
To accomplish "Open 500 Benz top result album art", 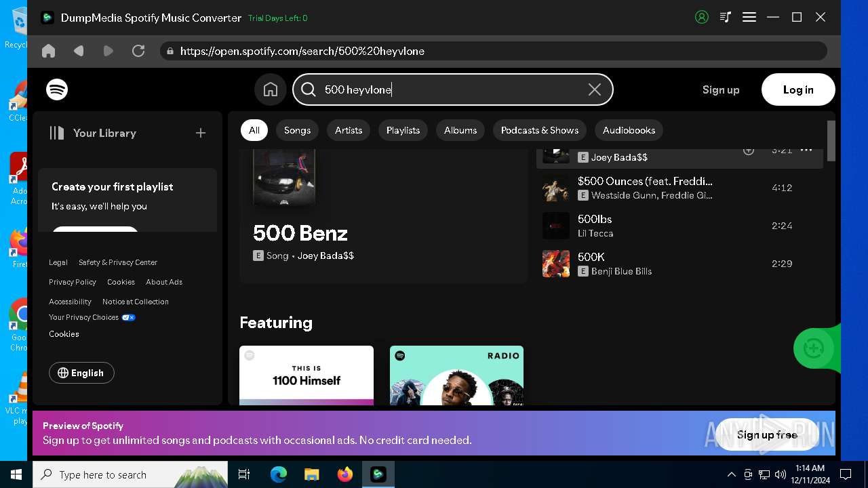I will pos(284,177).
